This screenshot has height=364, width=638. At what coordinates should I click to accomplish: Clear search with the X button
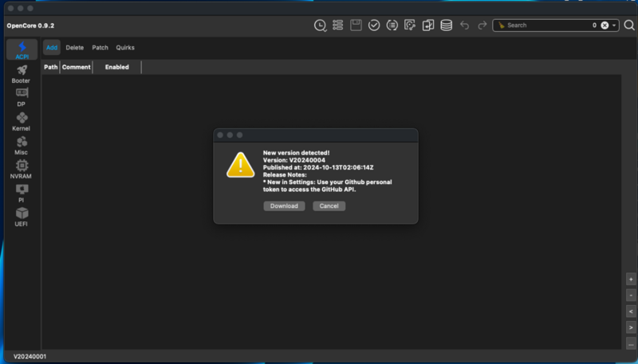605,25
